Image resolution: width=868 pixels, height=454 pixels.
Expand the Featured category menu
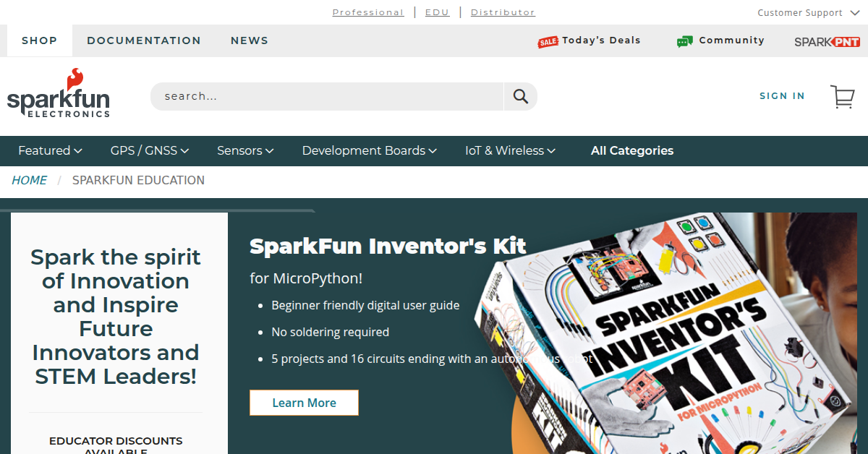pyautogui.click(x=50, y=150)
